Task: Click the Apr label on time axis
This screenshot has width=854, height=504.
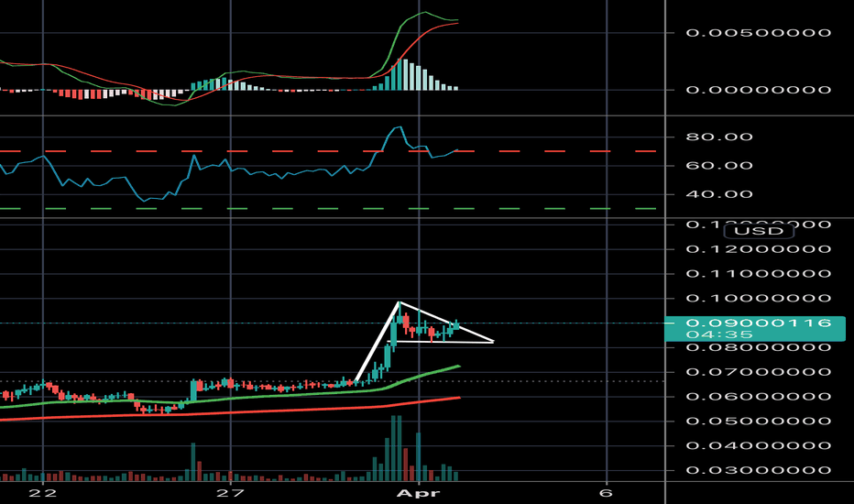Action: [x=418, y=493]
